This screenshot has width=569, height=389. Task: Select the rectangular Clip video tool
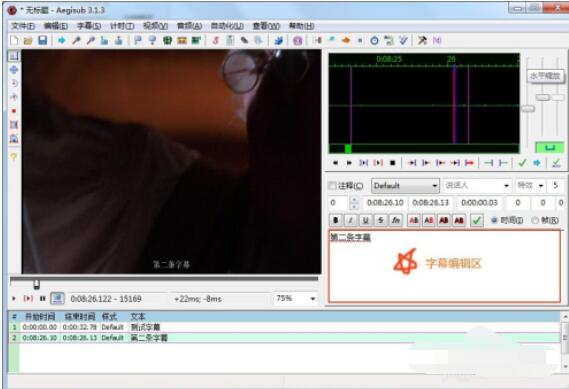click(13, 124)
